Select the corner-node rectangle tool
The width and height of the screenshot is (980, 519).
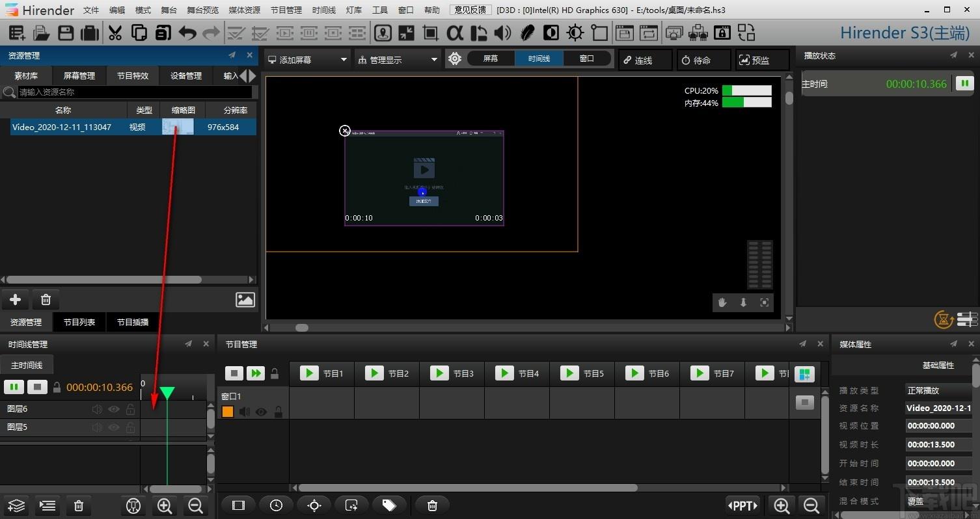(599, 33)
